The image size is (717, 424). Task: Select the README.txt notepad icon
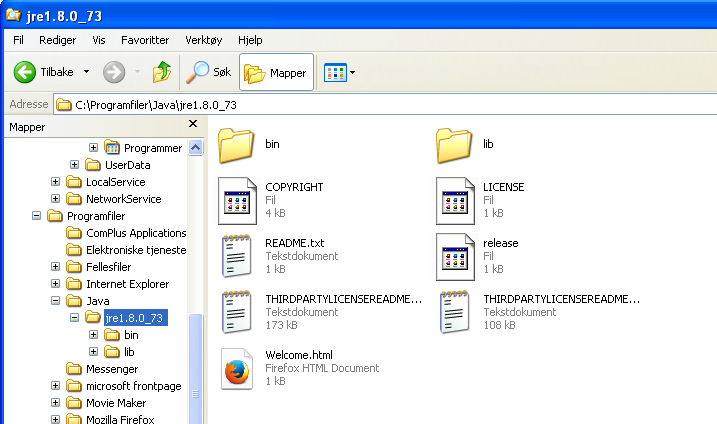point(236,256)
